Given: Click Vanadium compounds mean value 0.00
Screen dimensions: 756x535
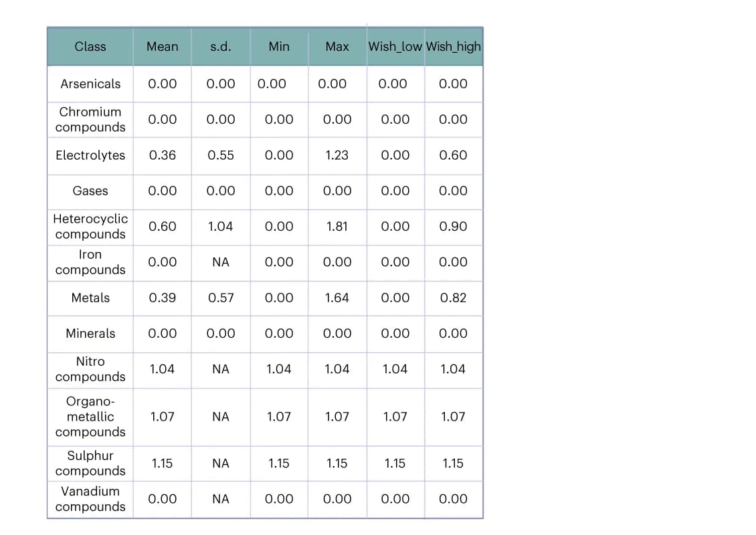Looking at the screenshot, I should click(x=163, y=499).
